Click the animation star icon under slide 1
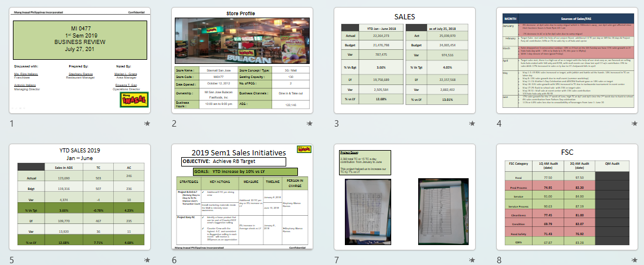This screenshot has height=265, width=644. tap(147, 123)
